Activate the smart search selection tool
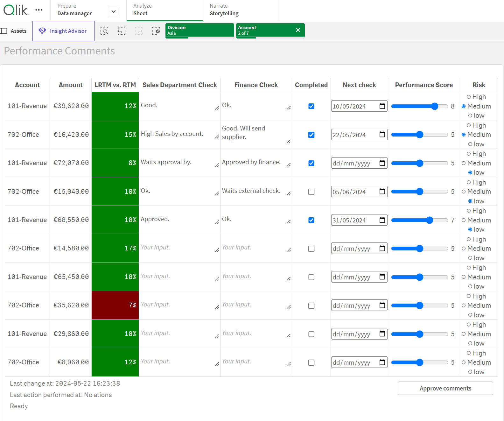This screenshot has height=421, width=504. pyautogui.click(x=104, y=31)
